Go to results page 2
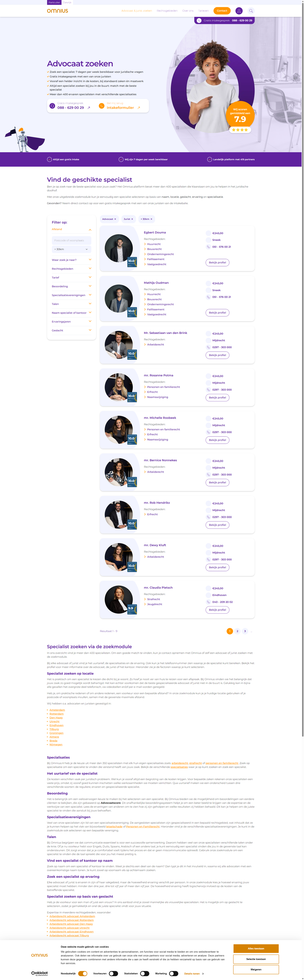This screenshot has width=304, height=980. click(x=237, y=631)
